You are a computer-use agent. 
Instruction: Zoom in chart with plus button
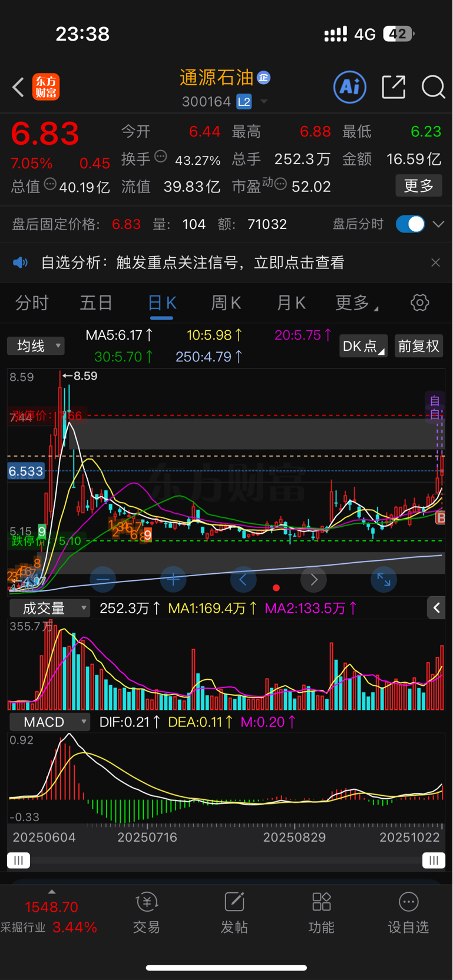(173, 580)
